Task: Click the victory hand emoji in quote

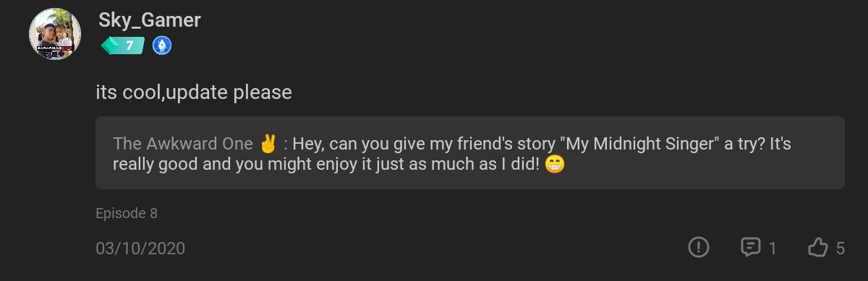Action: (x=268, y=144)
